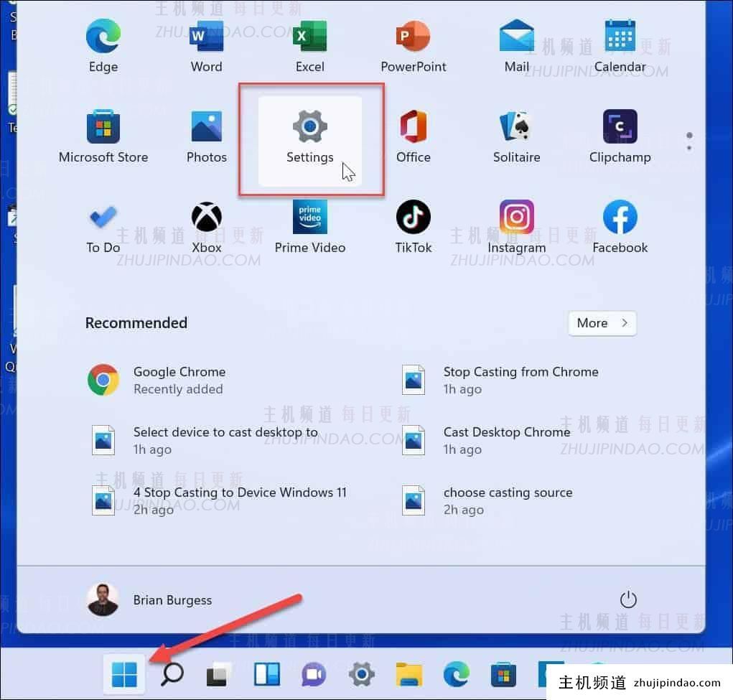Play Solitaire
The image size is (733, 700).
[516, 134]
